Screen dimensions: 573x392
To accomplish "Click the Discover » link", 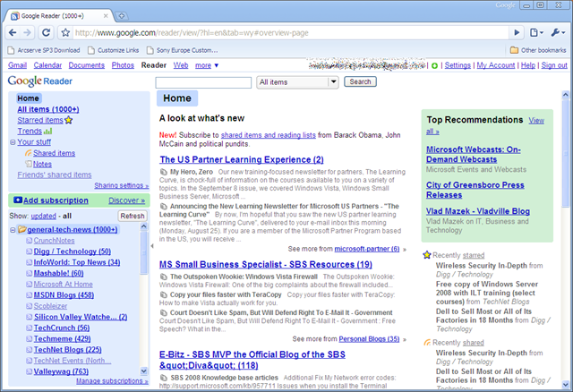I will coord(127,200).
